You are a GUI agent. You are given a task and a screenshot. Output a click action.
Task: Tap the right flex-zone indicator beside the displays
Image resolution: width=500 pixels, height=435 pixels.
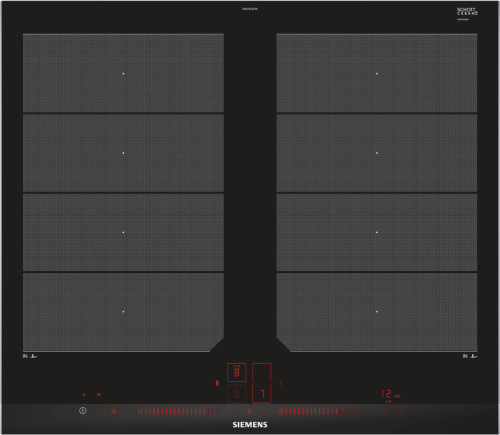281,383
